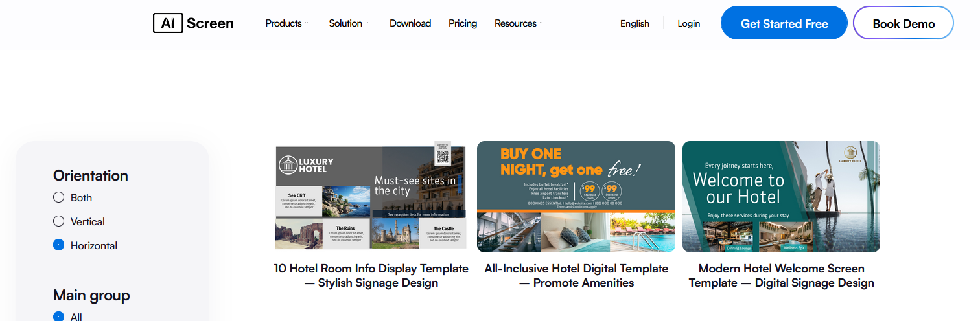980x321 pixels.
Task: Open All-Inclusive Hotel Digital Template title
Action: coord(576,276)
